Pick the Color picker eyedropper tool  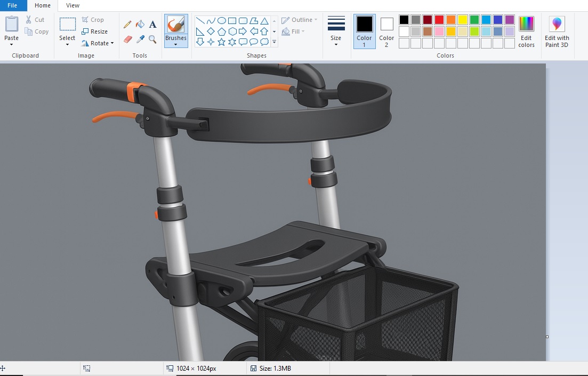click(x=140, y=39)
